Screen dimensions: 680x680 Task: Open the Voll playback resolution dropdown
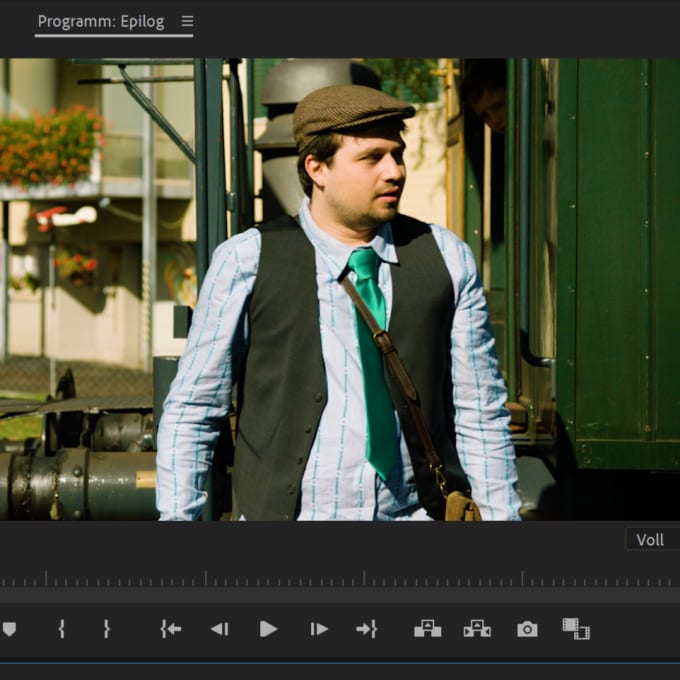tap(653, 539)
